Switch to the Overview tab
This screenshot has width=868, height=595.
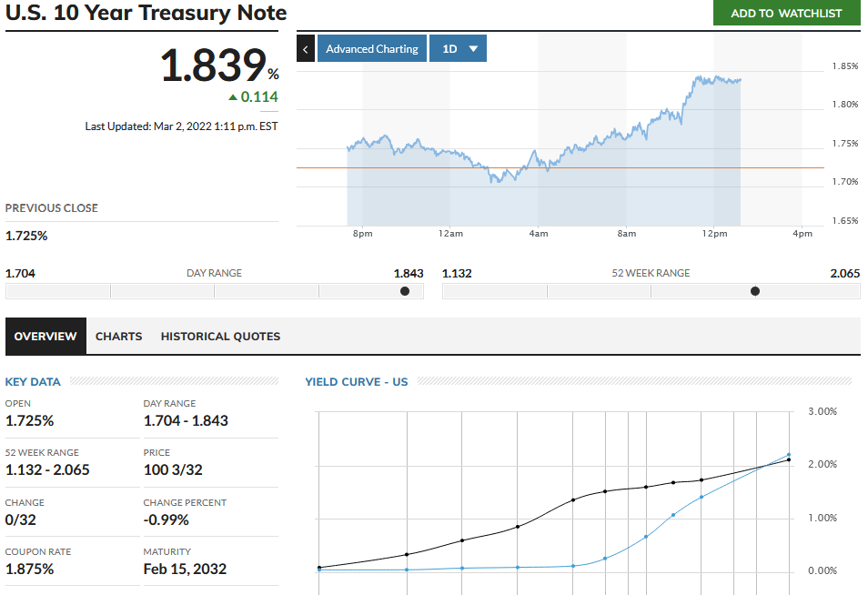(45, 336)
